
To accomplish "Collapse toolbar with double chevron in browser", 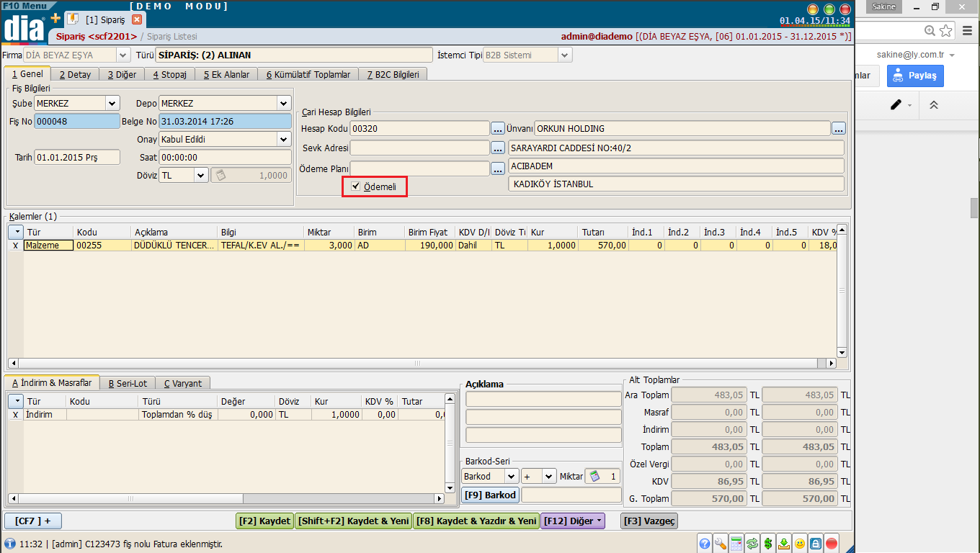I will click(x=933, y=104).
